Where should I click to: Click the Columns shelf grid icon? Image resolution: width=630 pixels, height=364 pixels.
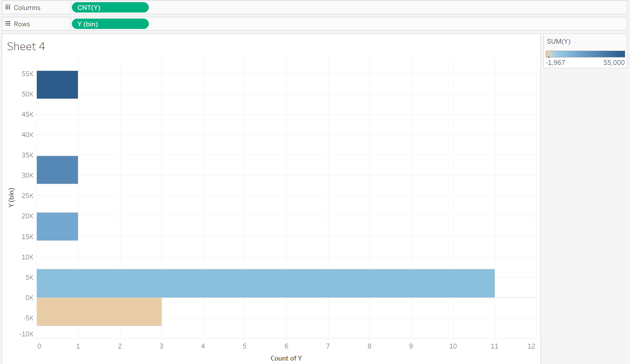7,7
